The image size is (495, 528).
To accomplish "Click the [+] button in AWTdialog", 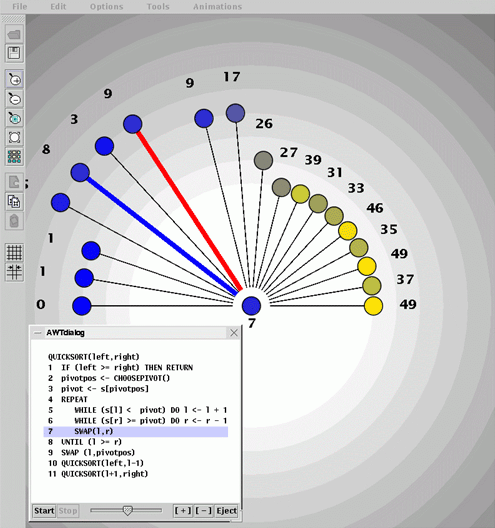I will 183,511.
